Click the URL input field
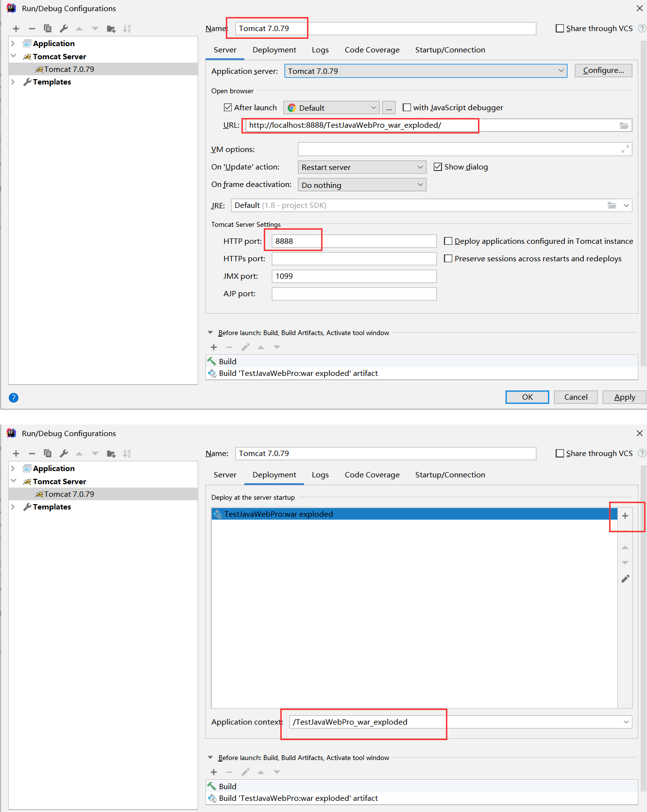The width and height of the screenshot is (647, 812). click(x=439, y=125)
